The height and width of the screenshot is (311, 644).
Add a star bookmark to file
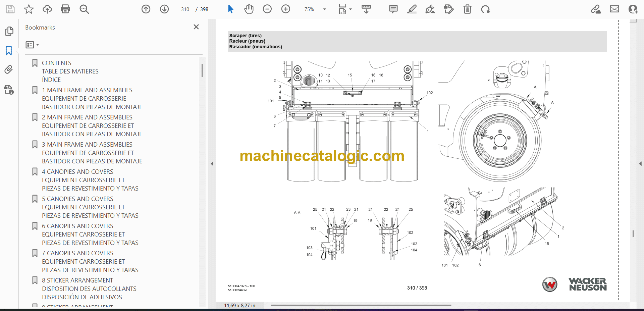(x=29, y=9)
